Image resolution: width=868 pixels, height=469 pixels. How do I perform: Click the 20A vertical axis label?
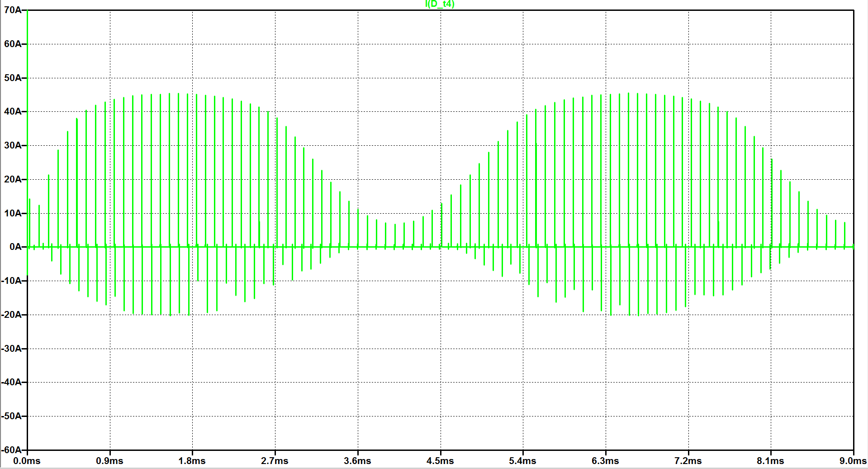13,179
